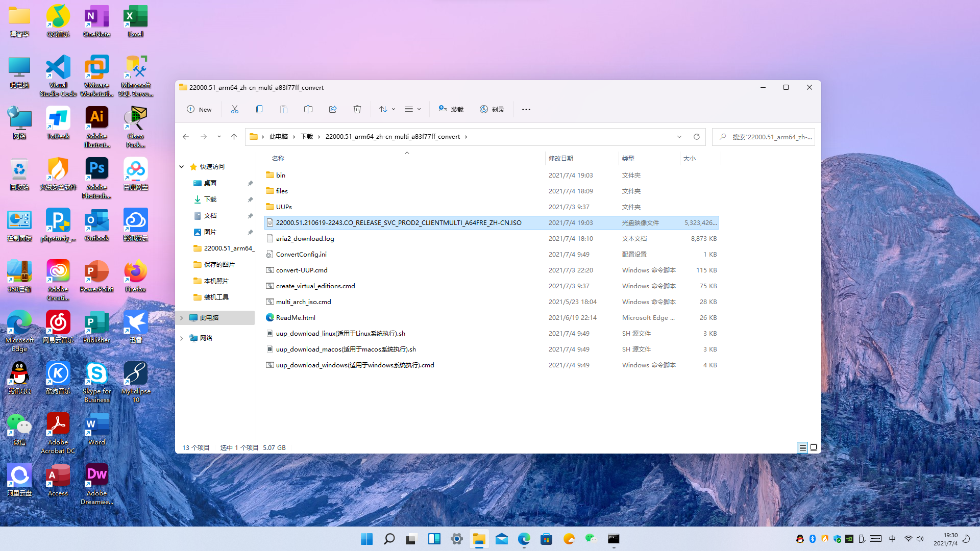Open the Layout view options dropdown

click(412, 109)
